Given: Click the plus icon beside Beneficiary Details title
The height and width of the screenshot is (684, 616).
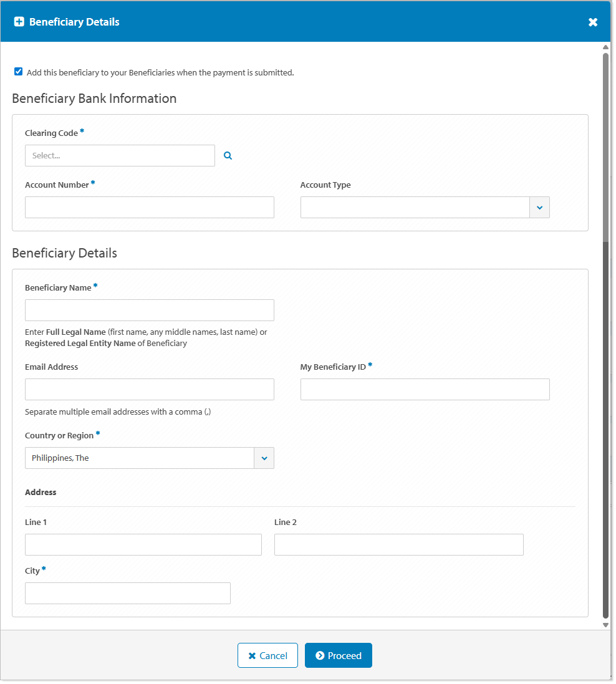Looking at the screenshot, I should (19, 22).
